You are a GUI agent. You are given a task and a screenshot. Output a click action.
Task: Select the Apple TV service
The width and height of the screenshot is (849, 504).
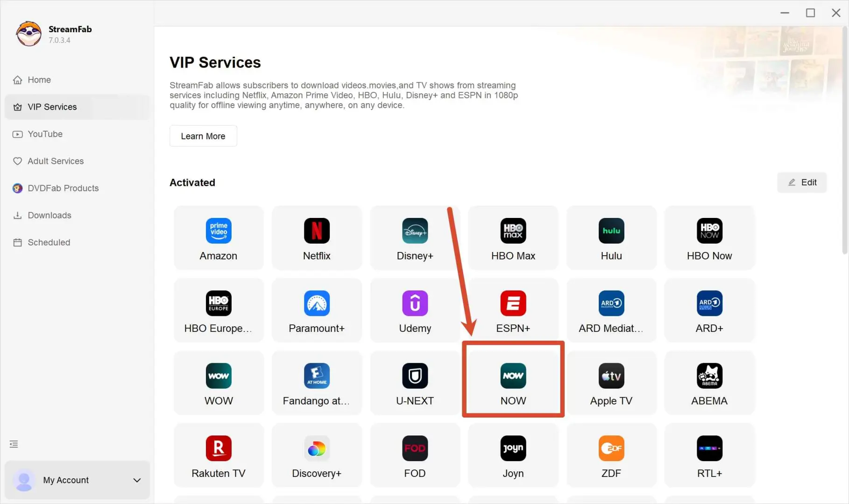pyautogui.click(x=611, y=383)
